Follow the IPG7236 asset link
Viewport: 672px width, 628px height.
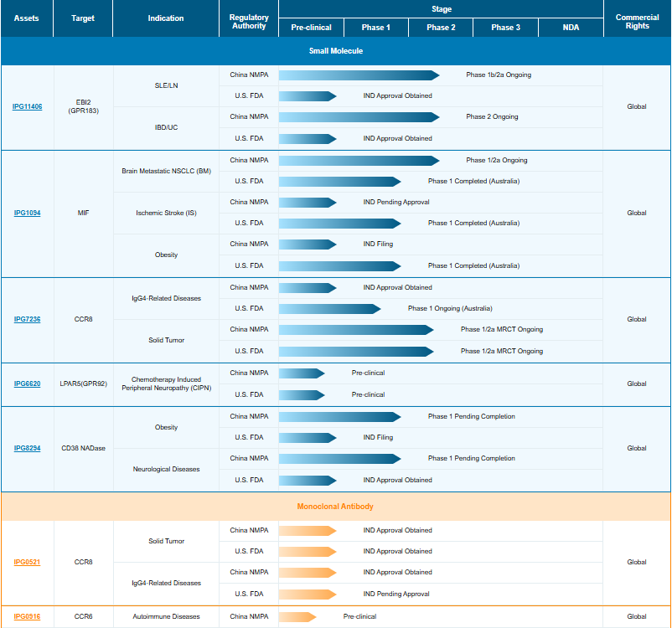[x=27, y=319]
